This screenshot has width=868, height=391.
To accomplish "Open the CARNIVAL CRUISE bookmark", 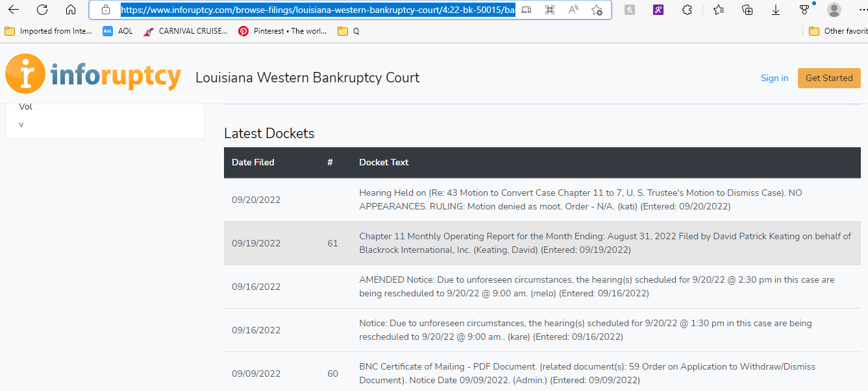I will click(x=186, y=31).
